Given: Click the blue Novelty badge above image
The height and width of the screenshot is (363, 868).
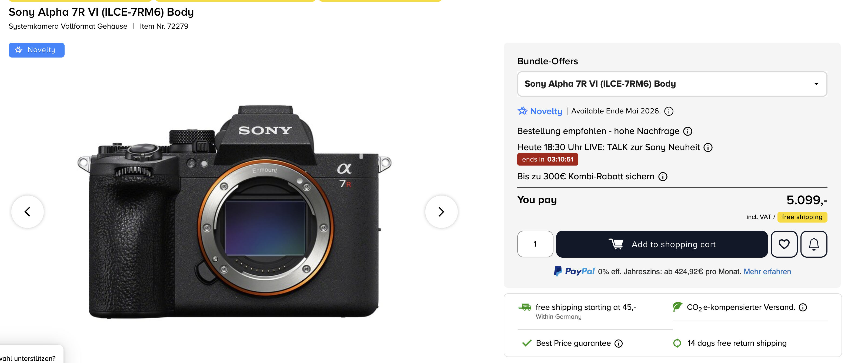Looking at the screenshot, I should (x=36, y=50).
